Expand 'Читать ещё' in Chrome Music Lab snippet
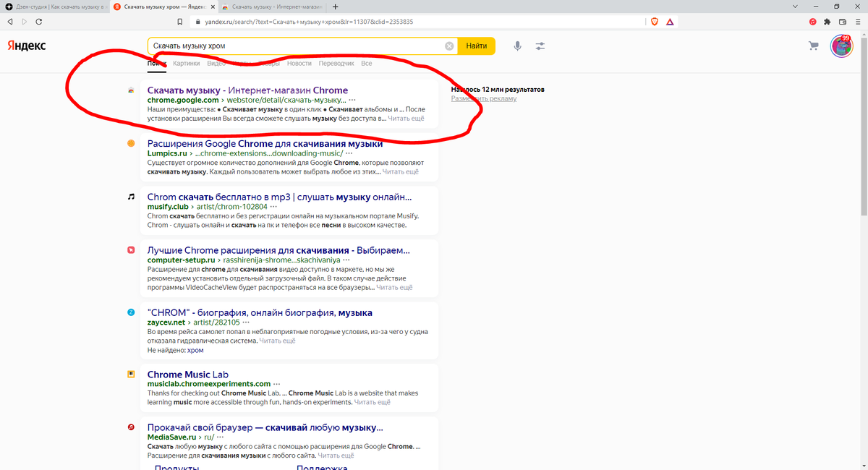 (373, 402)
